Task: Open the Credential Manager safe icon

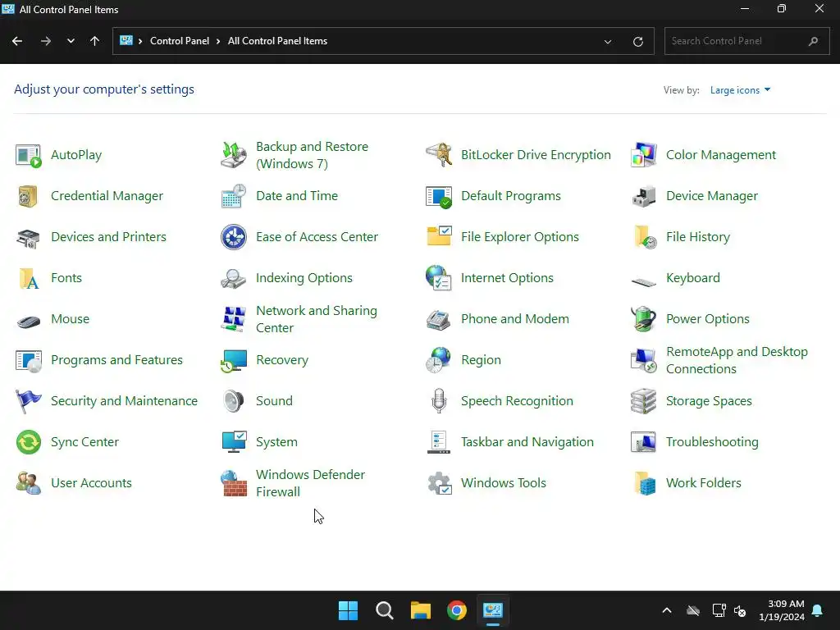Action: coord(29,196)
